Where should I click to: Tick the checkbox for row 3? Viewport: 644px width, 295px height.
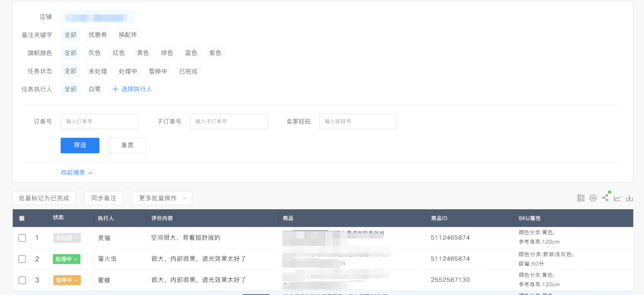pyautogui.click(x=22, y=280)
